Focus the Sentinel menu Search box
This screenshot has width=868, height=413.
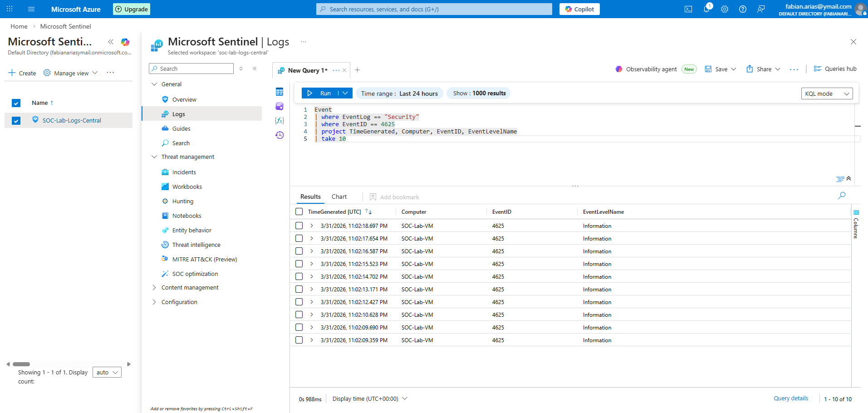click(191, 69)
